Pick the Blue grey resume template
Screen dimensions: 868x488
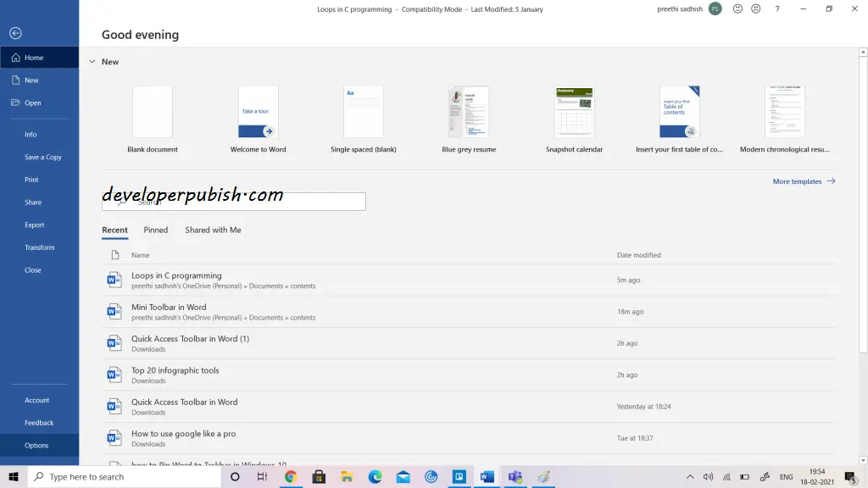[469, 119]
